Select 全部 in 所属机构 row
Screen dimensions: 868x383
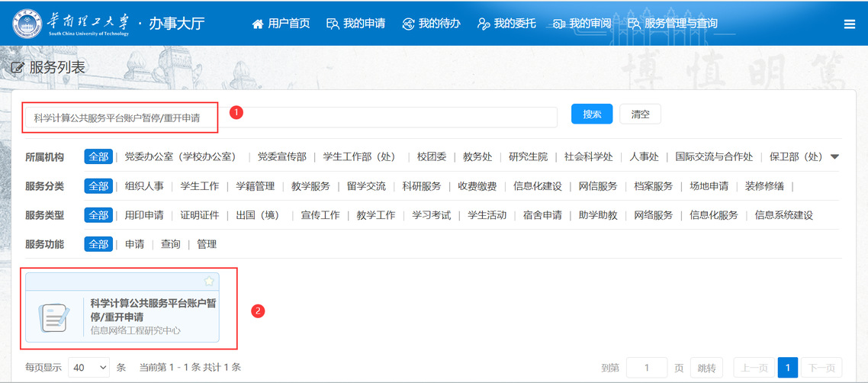(x=98, y=156)
